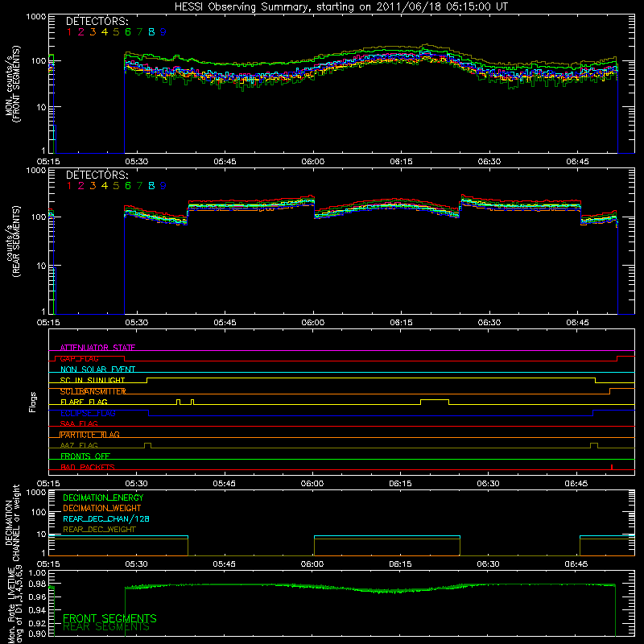This screenshot has width=644, height=644.
Task: Click the FRONTS_OFF flag label
Action: tap(85, 456)
